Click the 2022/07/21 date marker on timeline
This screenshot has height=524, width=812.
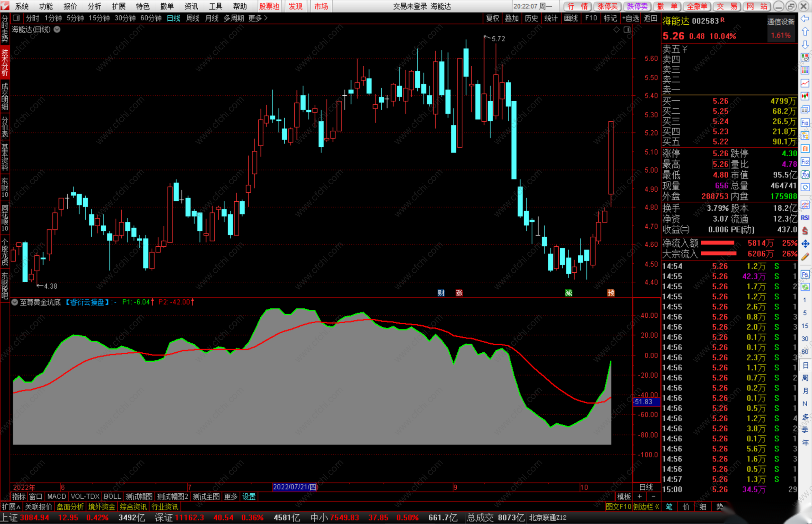pyautogui.click(x=294, y=487)
